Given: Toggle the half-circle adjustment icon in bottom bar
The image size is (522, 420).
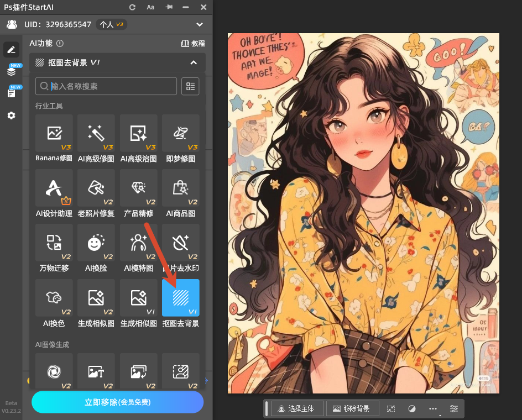Looking at the screenshot, I should tap(411, 408).
